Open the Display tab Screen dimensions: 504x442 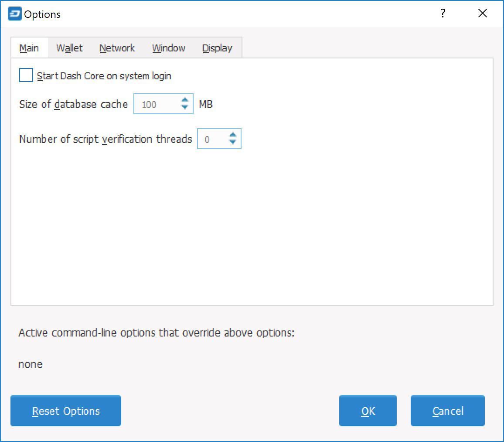tap(217, 48)
